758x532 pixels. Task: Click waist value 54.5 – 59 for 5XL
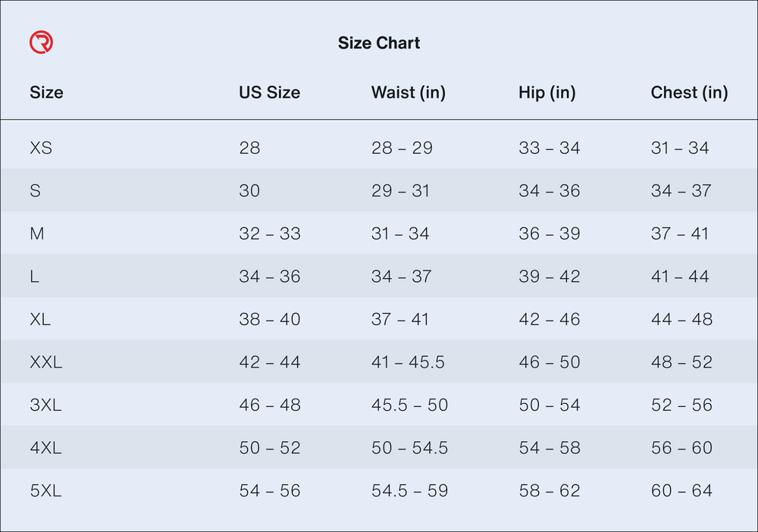pyautogui.click(x=409, y=491)
